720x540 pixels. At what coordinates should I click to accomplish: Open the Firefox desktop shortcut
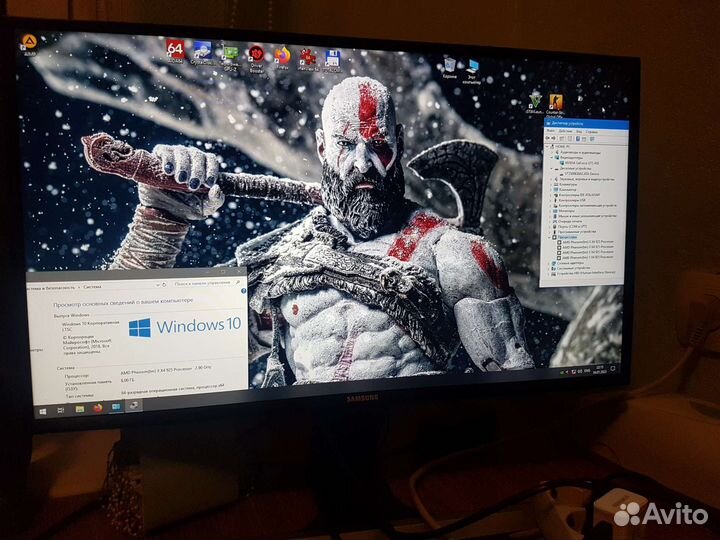(x=282, y=58)
